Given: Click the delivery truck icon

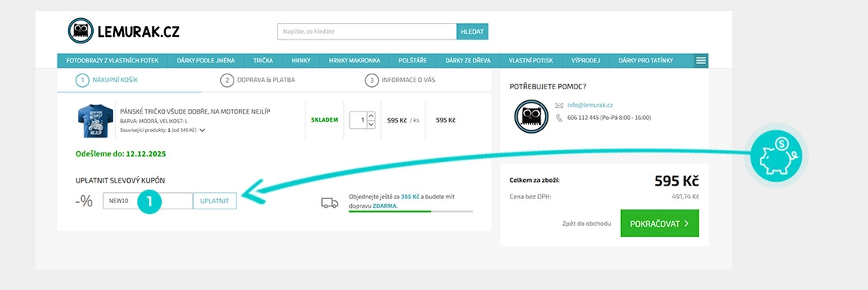Looking at the screenshot, I should pos(329,203).
